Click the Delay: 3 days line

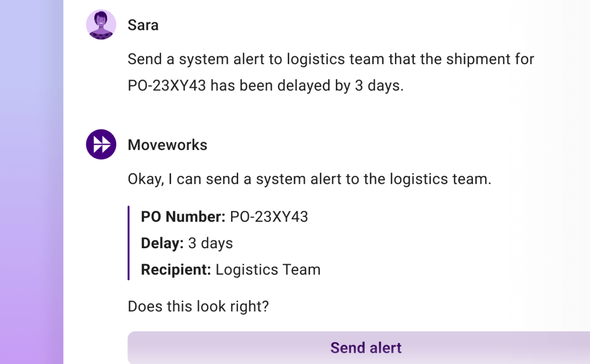(187, 243)
